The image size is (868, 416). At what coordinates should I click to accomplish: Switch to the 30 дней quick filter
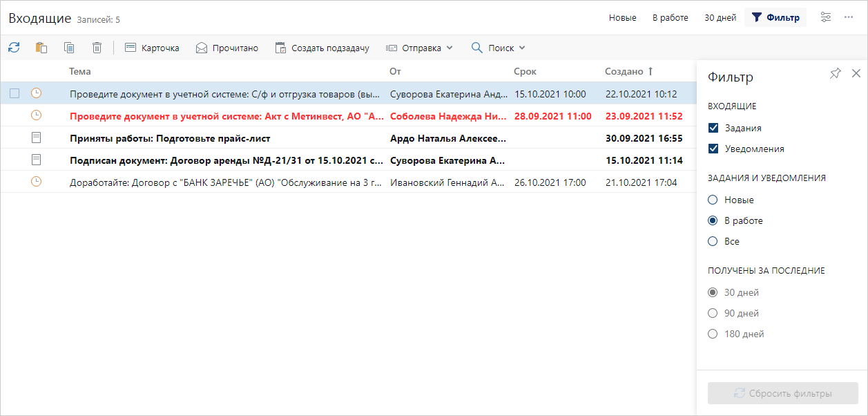point(720,17)
